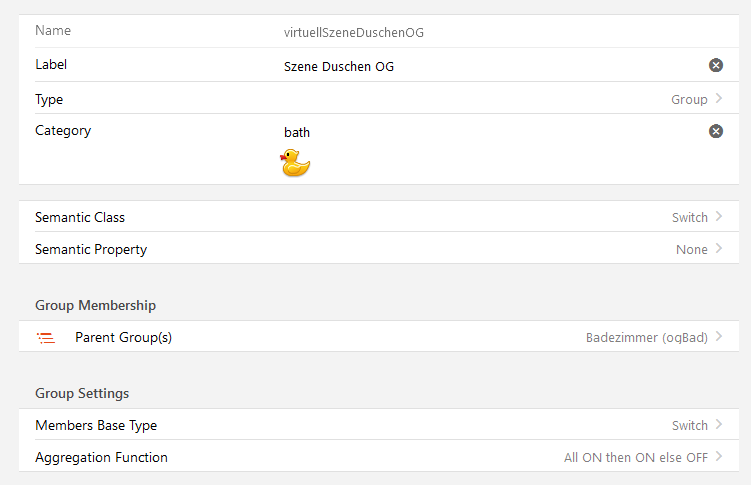The width and height of the screenshot is (751, 485).
Task: Open the Members Base Type 'Switch' value
Action: [x=689, y=425]
